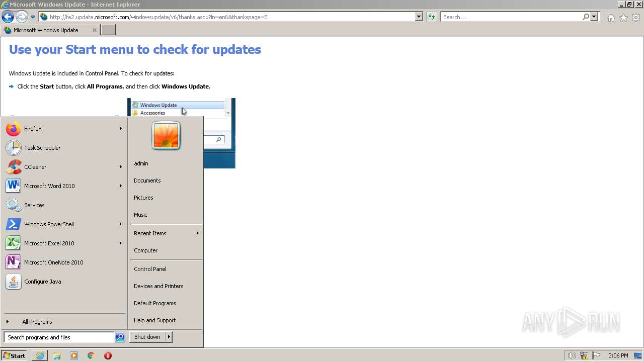Viewport: 644px width, 362px height.
Task: Open Services from the Start menu
Action: coord(64,205)
